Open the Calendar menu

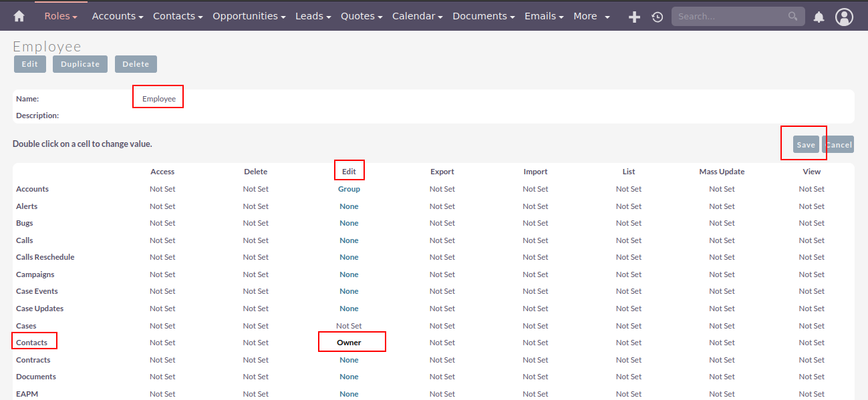coord(418,16)
